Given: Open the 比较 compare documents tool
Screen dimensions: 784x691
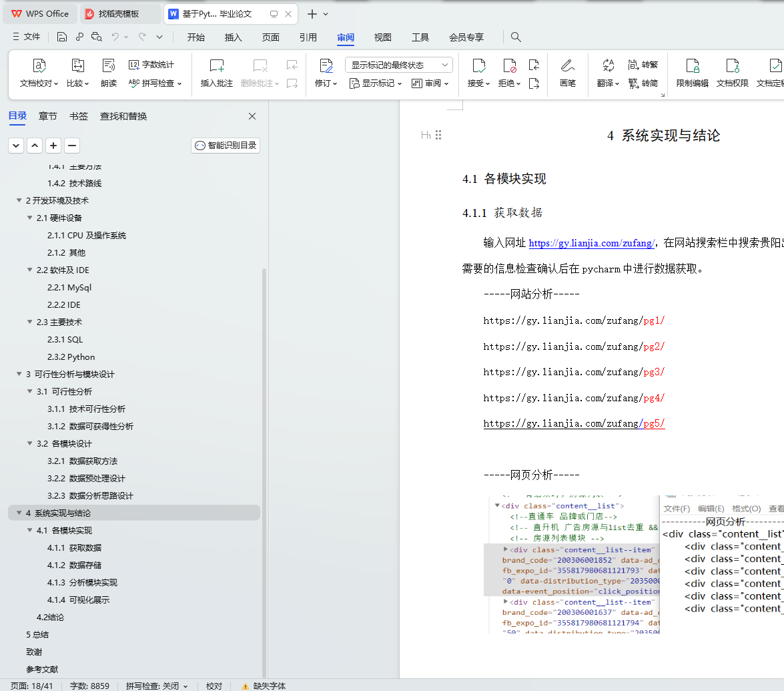Looking at the screenshot, I should coord(77,73).
